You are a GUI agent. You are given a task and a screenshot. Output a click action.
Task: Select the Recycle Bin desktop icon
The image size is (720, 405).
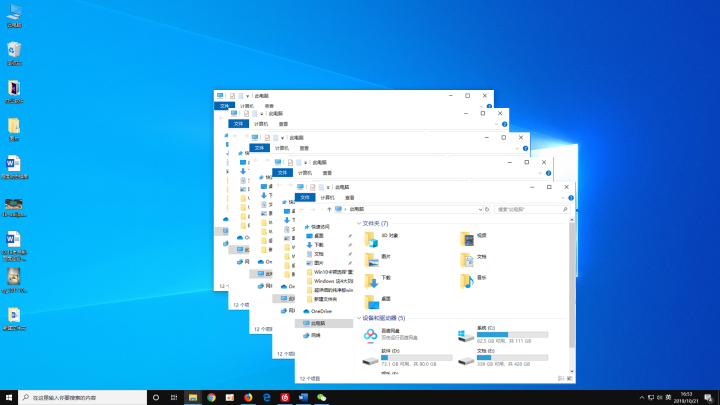point(14,54)
